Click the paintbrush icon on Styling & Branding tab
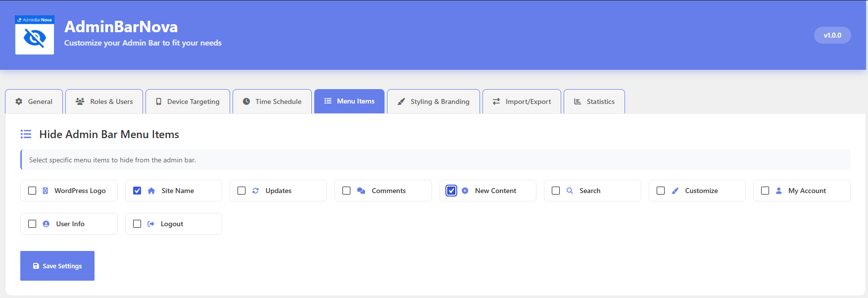This screenshot has height=298, width=868. tap(401, 101)
